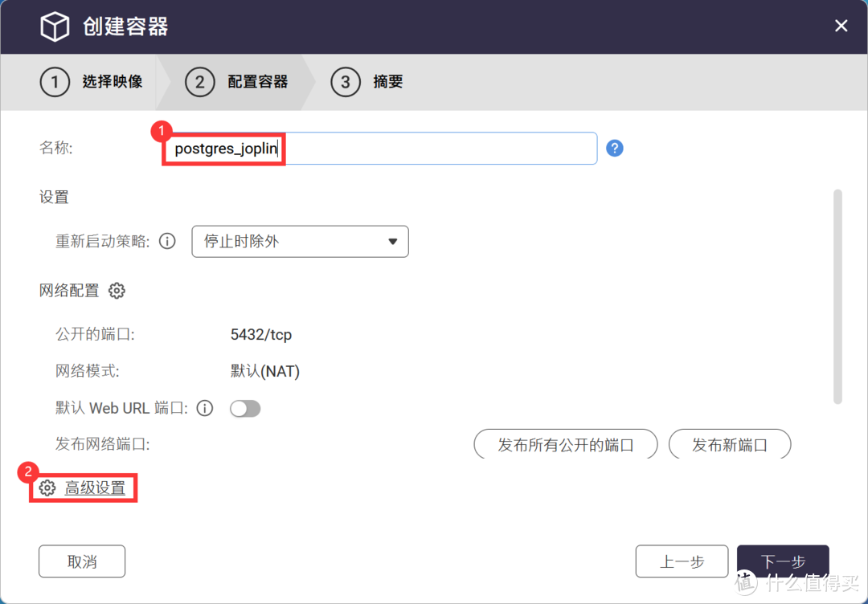Click the 发布新端口 button
The image size is (868, 604).
tap(730, 444)
